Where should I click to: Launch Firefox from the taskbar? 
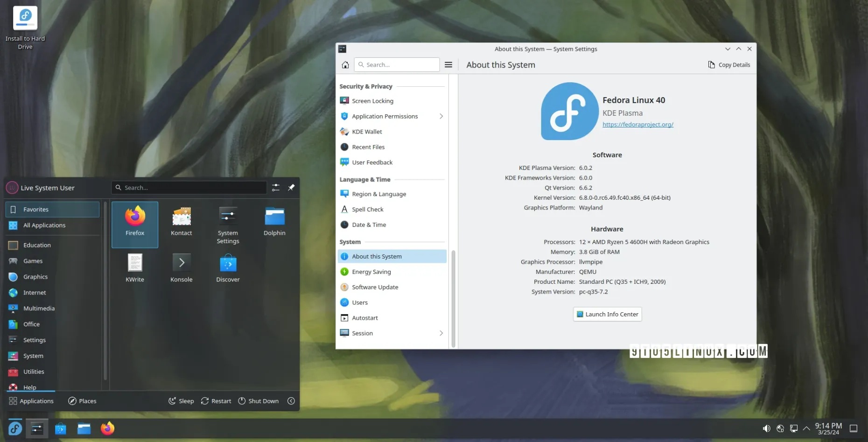coord(108,428)
